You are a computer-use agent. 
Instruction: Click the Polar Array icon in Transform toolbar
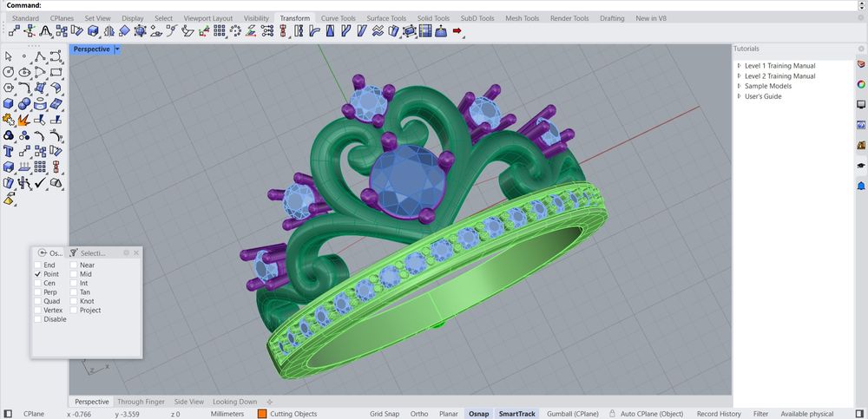[x=235, y=31]
